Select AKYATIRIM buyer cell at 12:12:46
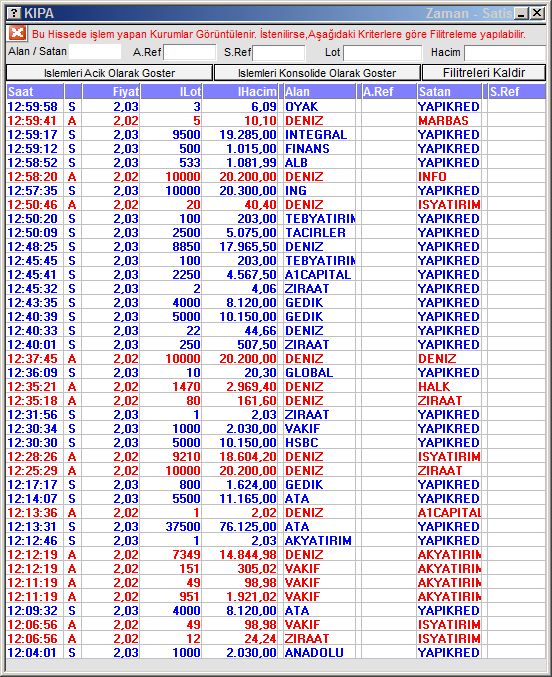Screen dimensions: 552x677 point(319,541)
